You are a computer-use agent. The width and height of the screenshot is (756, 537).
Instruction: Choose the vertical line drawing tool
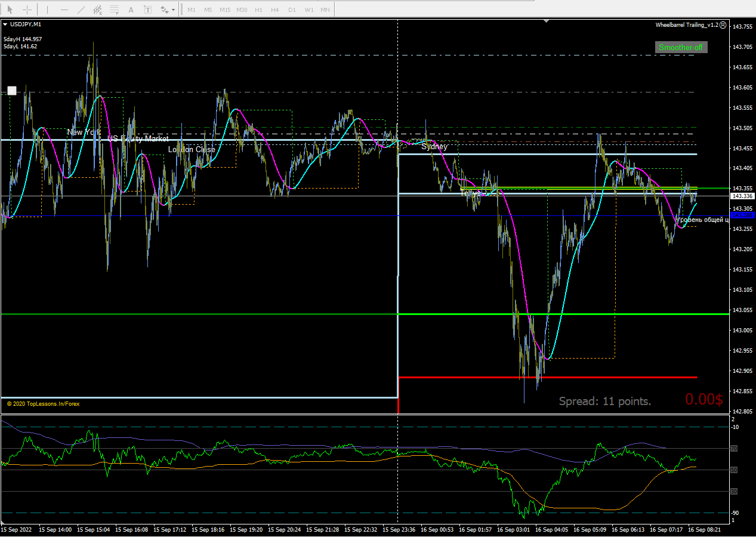pyautogui.click(x=48, y=10)
